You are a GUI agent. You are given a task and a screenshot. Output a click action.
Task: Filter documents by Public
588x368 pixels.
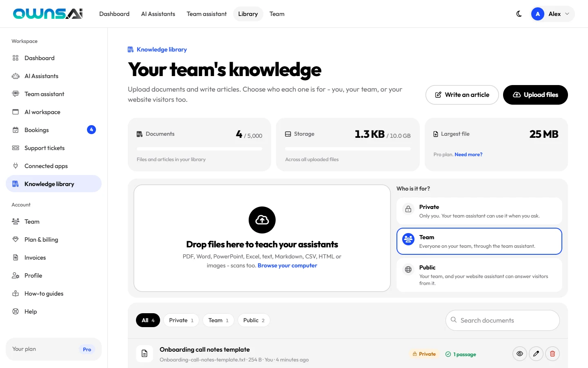tap(254, 320)
